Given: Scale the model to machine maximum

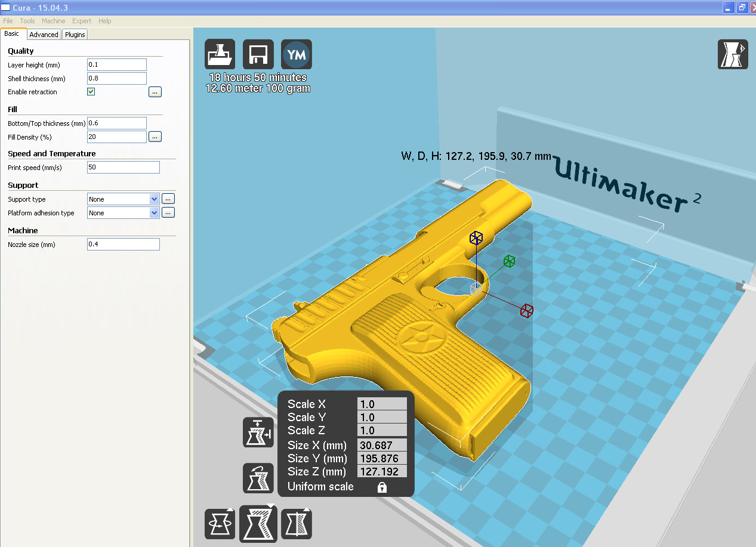Looking at the screenshot, I should coord(258,432).
